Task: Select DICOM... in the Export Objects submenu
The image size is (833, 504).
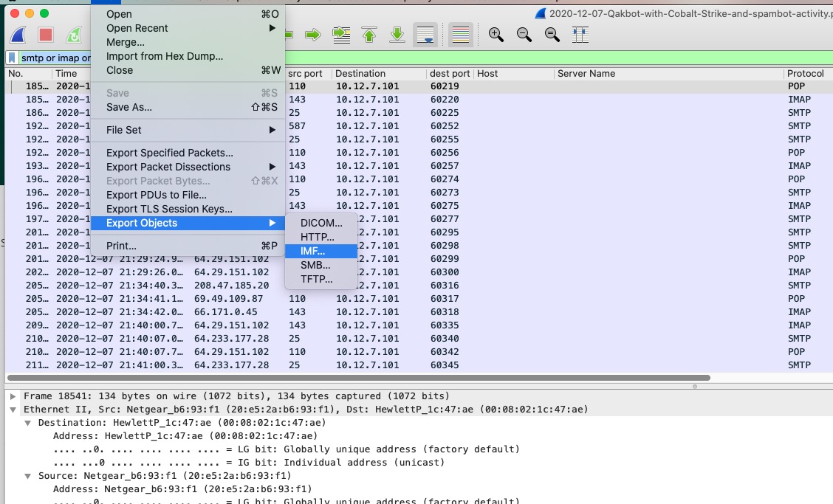Action: (x=321, y=223)
